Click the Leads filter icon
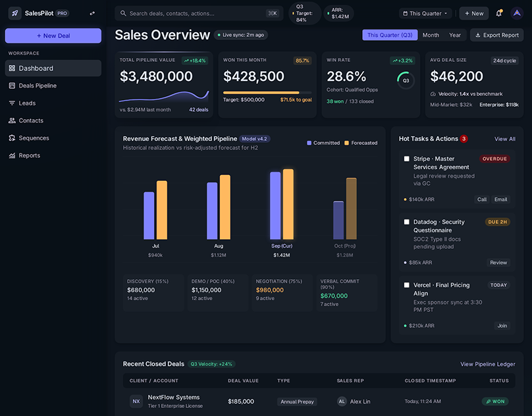This screenshot has width=532, height=416. point(12,103)
